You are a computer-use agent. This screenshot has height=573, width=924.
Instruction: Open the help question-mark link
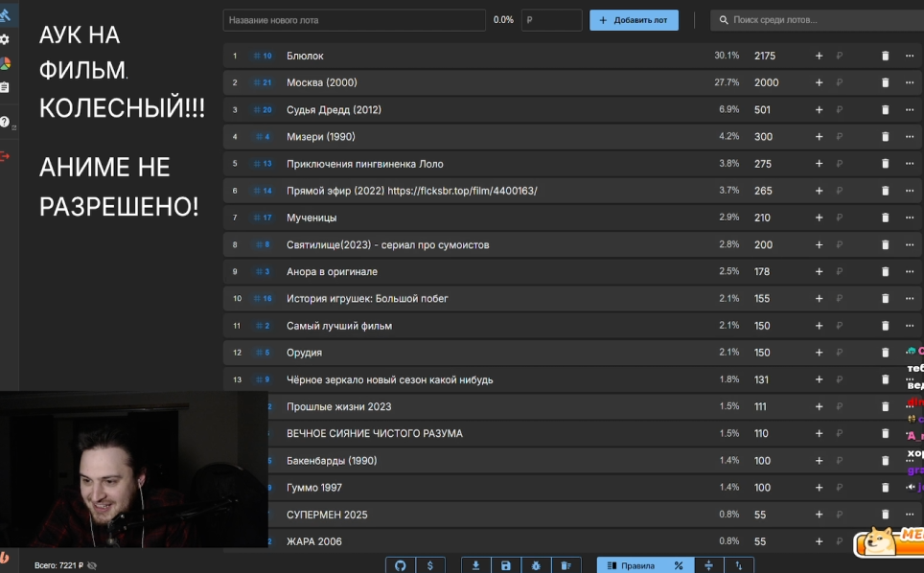click(5, 122)
